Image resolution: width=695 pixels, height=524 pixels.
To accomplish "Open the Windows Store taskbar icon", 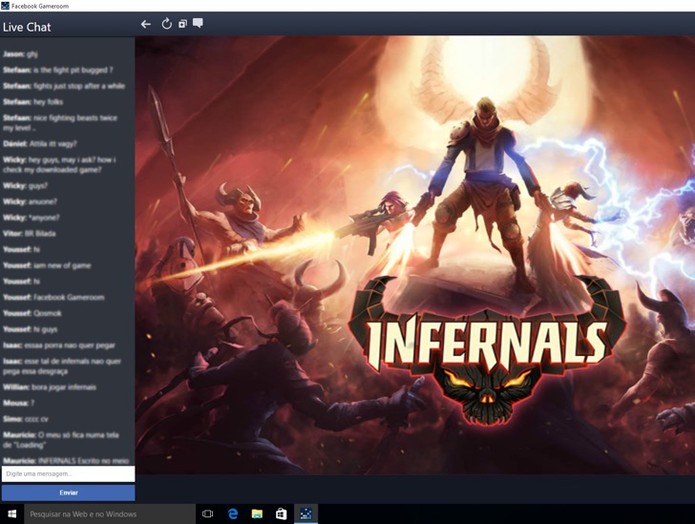I will 281,514.
